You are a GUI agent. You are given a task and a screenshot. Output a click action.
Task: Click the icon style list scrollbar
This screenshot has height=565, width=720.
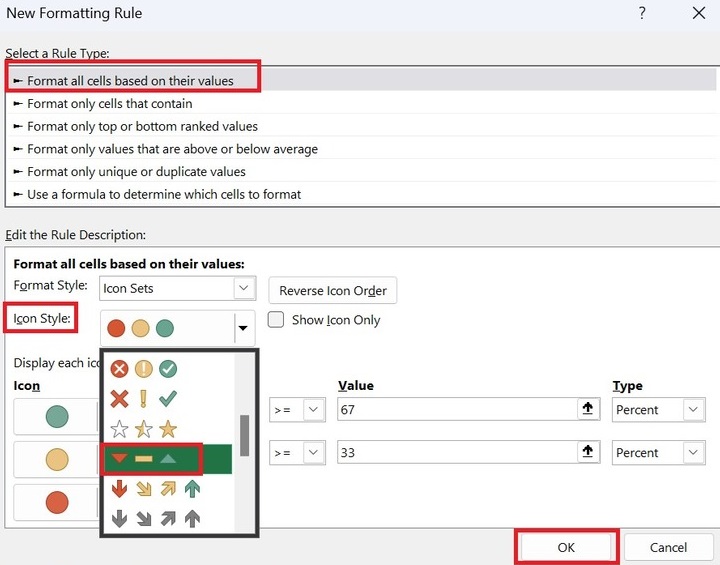point(244,434)
